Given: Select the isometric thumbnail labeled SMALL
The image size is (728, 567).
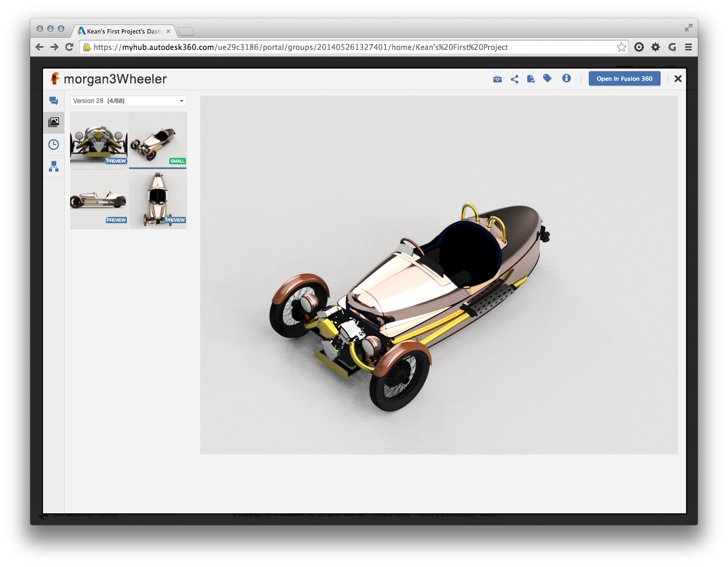Looking at the screenshot, I should click(158, 140).
